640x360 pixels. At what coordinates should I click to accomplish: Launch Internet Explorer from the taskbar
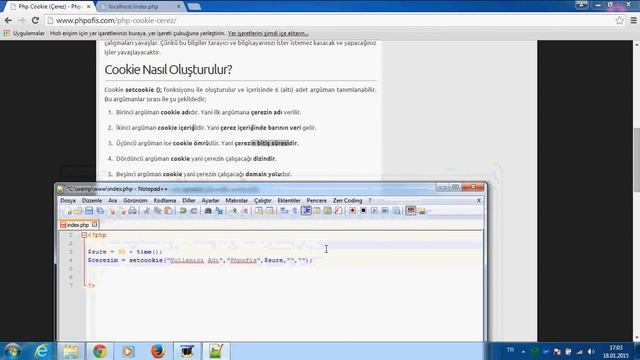click(x=42, y=351)
